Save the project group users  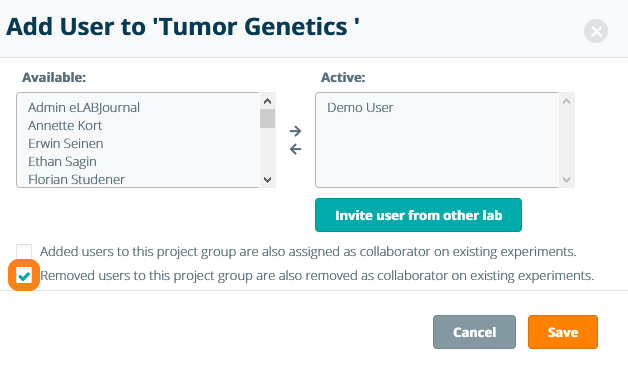(x=563, y=332)
